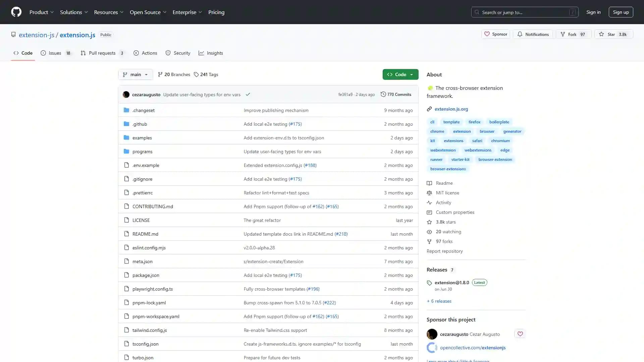Open the main branch selector dropdown
Screen dimensions: 644x362
click(x=136, y=74)
